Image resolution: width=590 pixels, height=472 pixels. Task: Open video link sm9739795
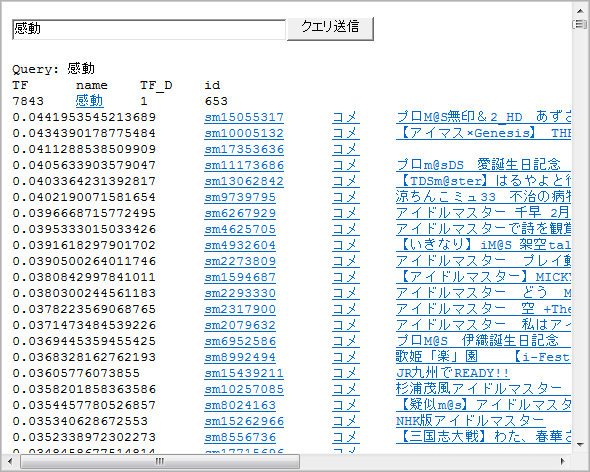(x=240, y=197)
